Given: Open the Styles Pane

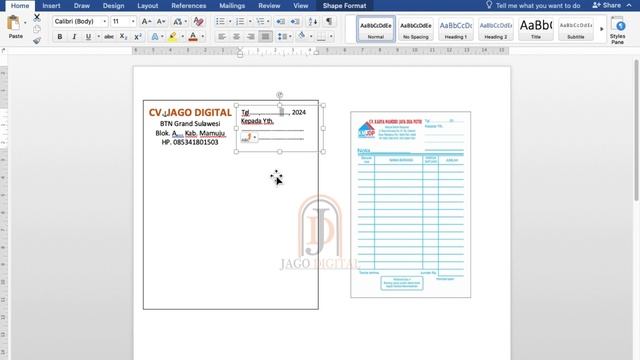Looking at the screenshot, I should [618, 30].
